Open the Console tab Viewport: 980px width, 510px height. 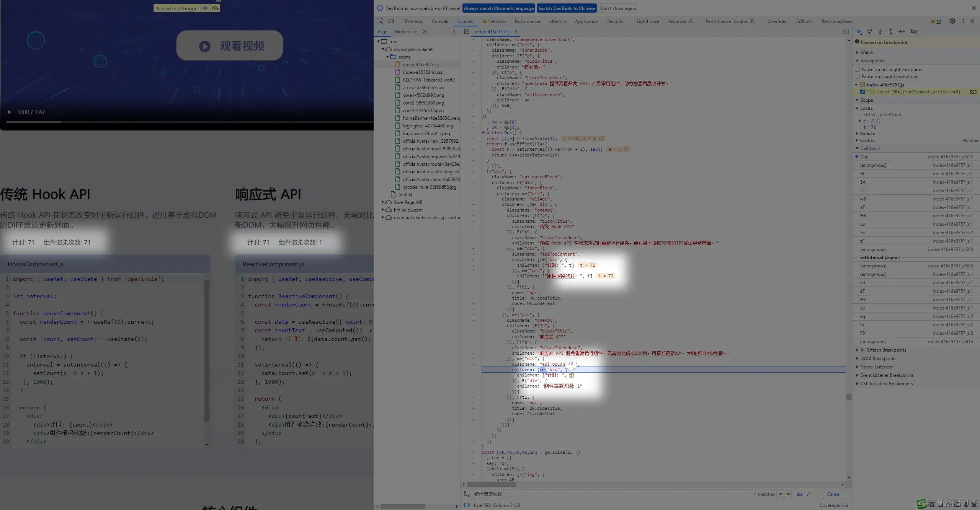440,21
